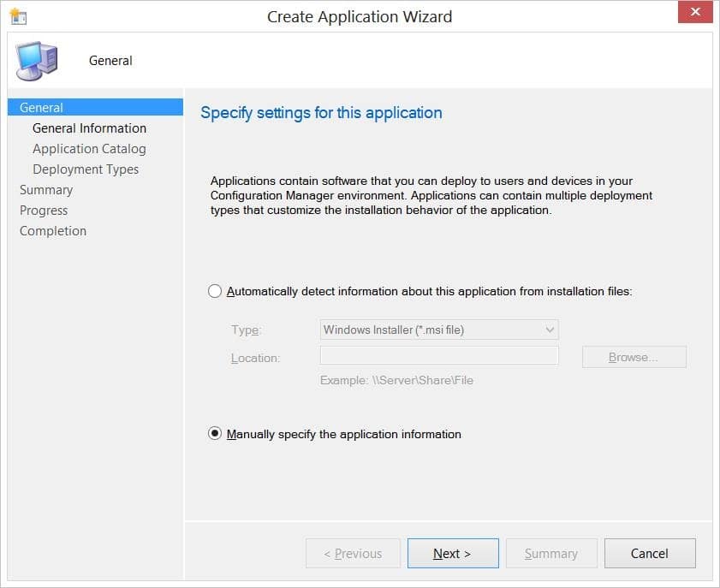Image resolution: width=720 pixels, height=588 pixels.
Task: Cancel the Create Application Wizard
Action: (x=649, y=553)
